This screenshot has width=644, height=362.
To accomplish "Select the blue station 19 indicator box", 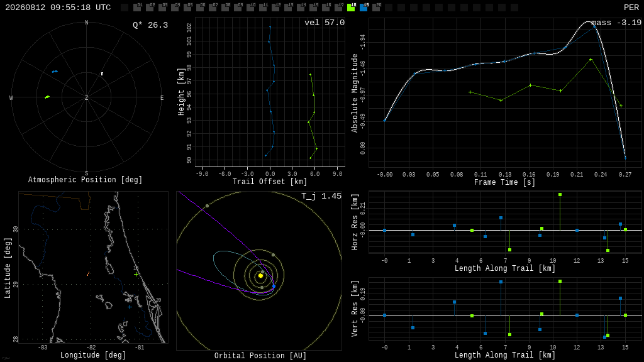I will [364, 8].
